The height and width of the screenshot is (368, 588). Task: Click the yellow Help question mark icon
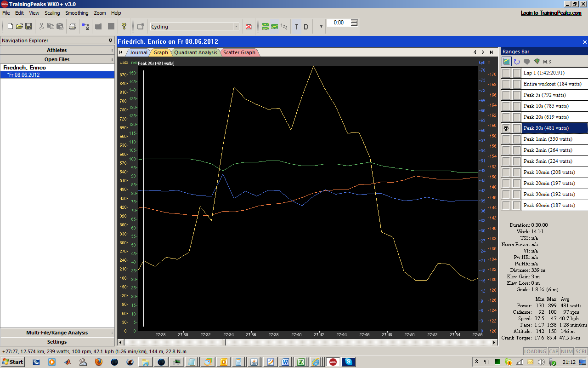tap(124, 27)
